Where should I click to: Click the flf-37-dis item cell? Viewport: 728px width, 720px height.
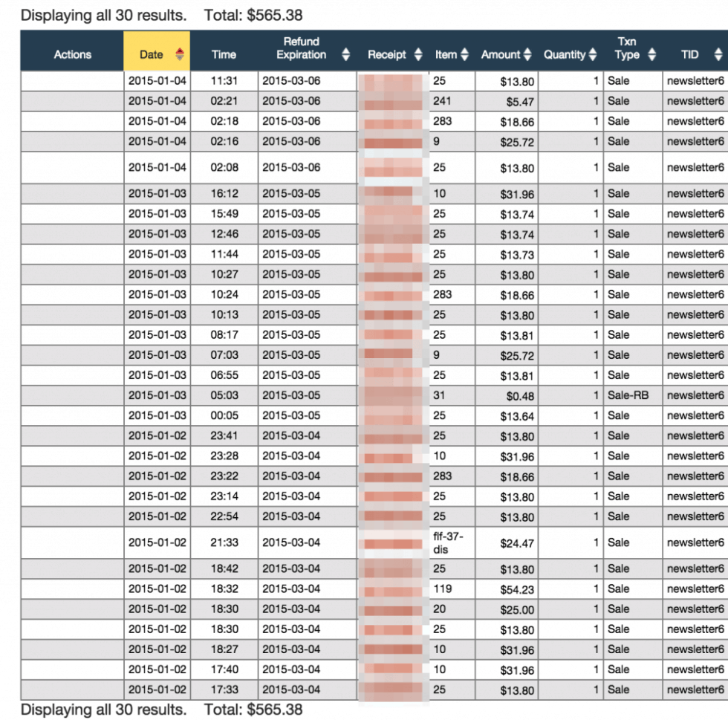point(450,542)
